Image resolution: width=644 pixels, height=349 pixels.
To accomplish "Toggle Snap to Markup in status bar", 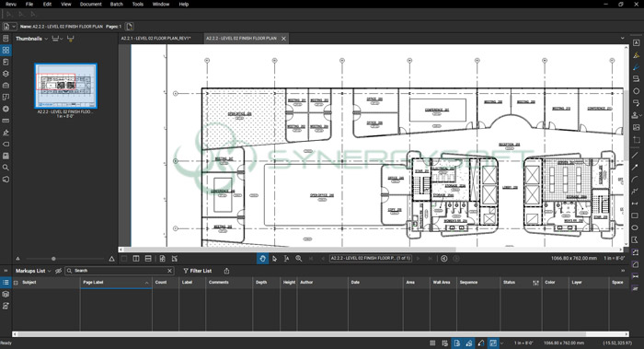I will pos(468,343).
